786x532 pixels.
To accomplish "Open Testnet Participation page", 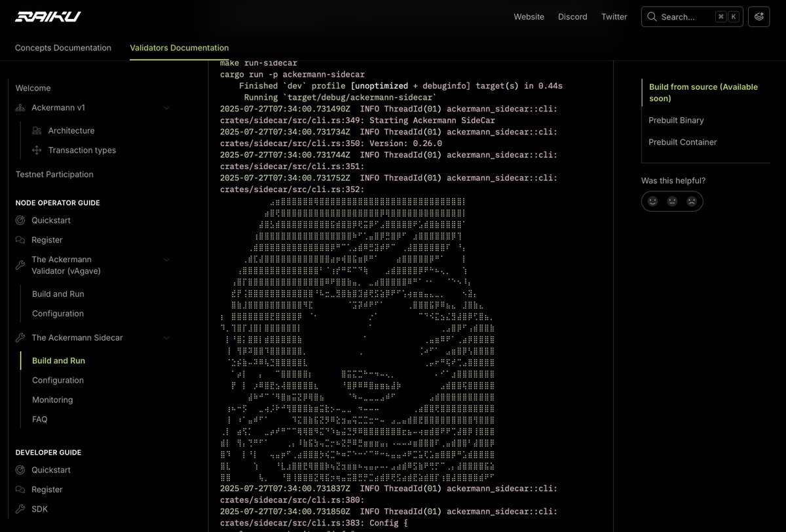I will [54, 174].
